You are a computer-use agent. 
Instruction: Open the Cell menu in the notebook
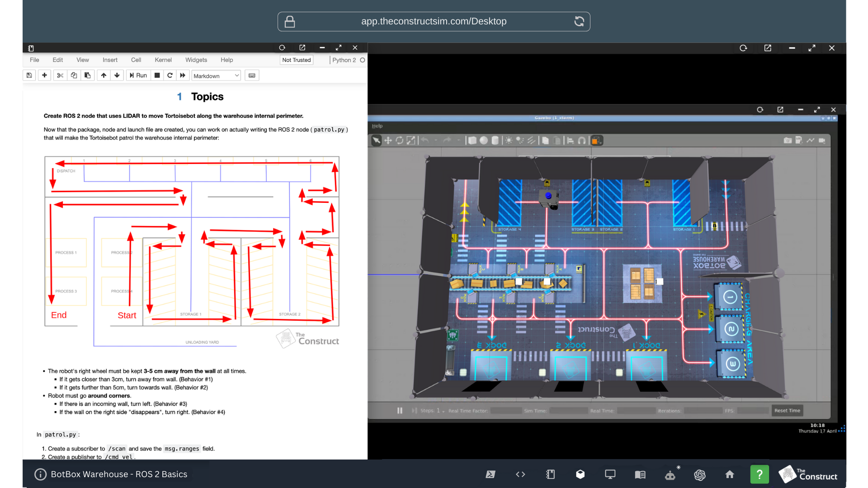(136, 60)
